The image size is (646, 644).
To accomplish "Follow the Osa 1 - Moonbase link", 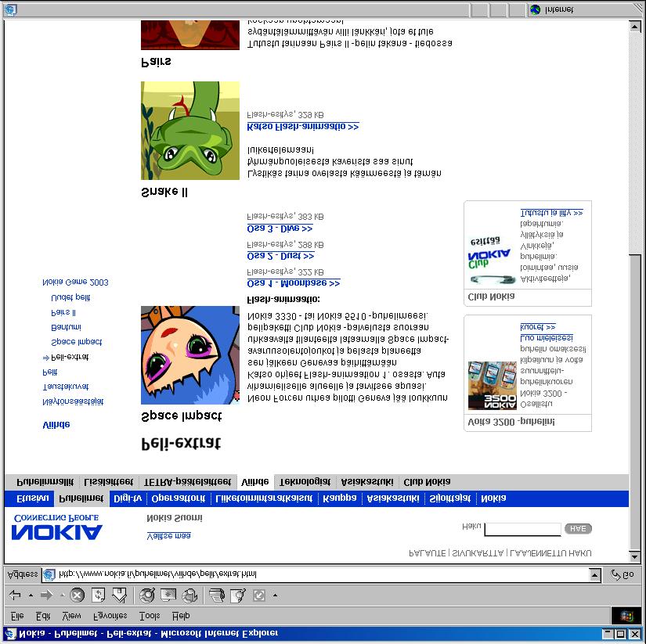I will pos(294,283).
